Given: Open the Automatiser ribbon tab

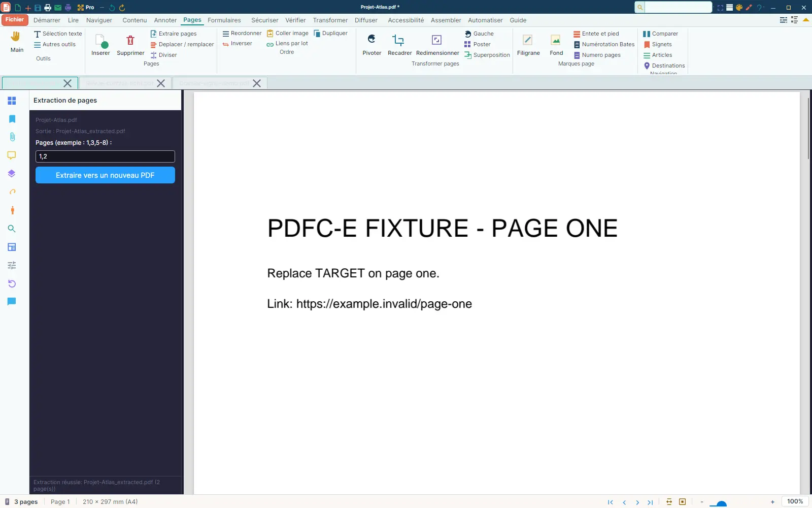Looking at the screenshot, I should coord(485,20).
